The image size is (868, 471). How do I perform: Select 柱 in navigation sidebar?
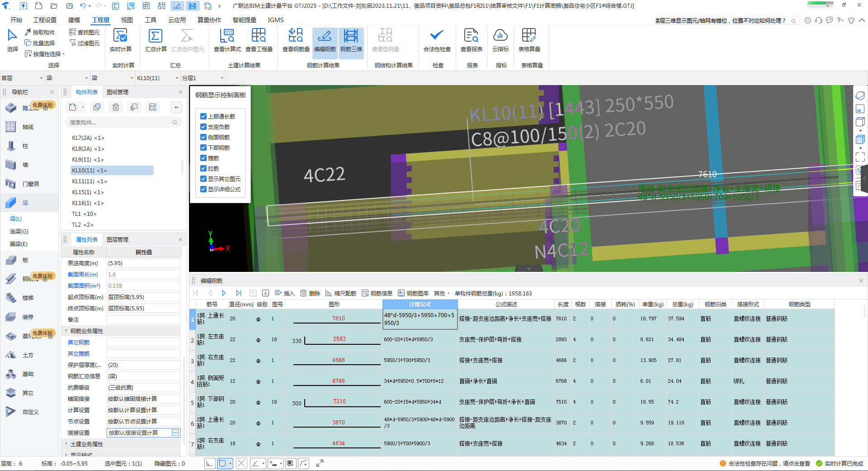[x=25, y=146]
